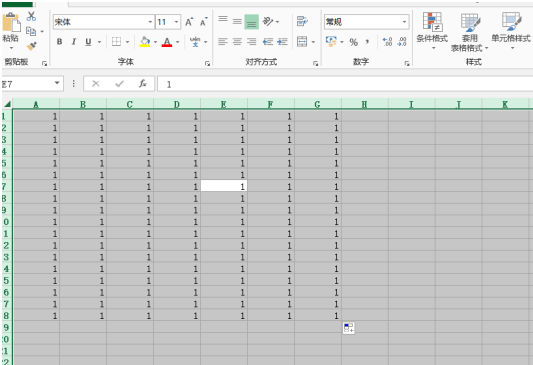
Task: Increase decimal places icon
Action: [x=387, y=42]
